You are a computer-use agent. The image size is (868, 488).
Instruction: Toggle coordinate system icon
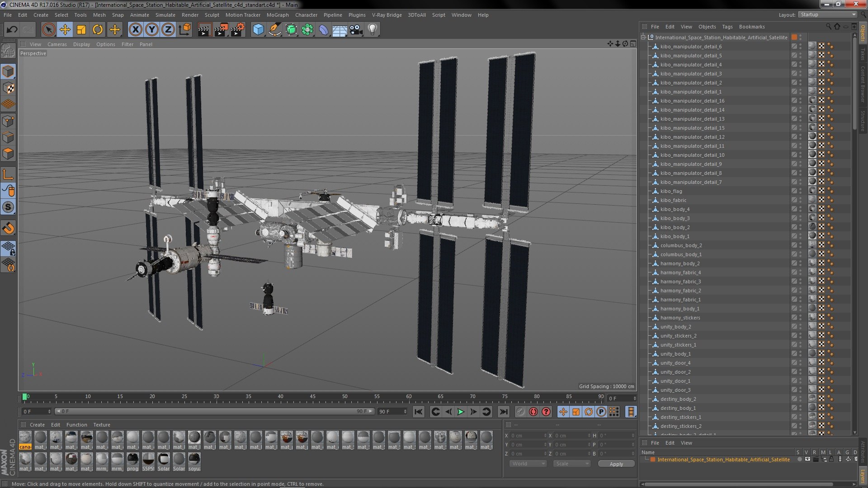click(x=185, y=30)
